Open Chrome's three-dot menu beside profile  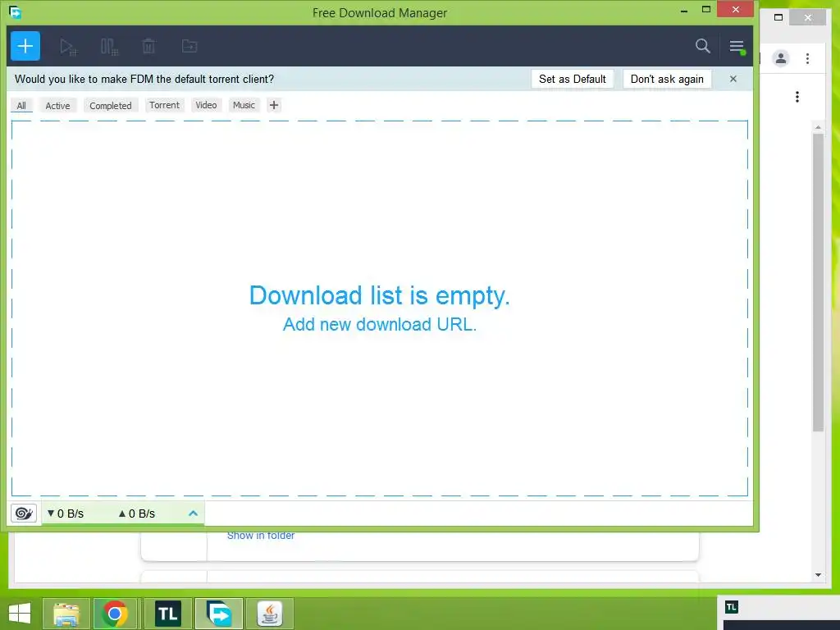click(x=808, y=58)
